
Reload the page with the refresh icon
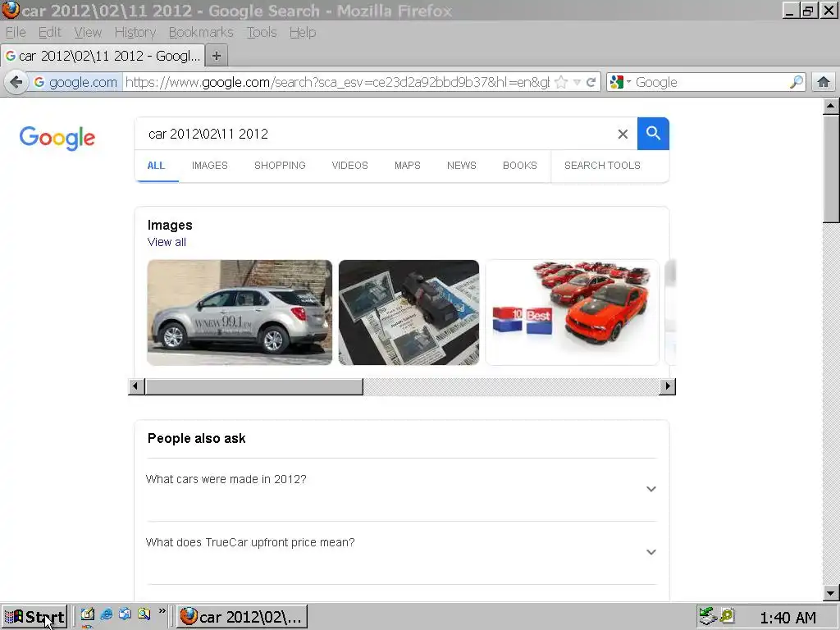(x=591, y=82)
